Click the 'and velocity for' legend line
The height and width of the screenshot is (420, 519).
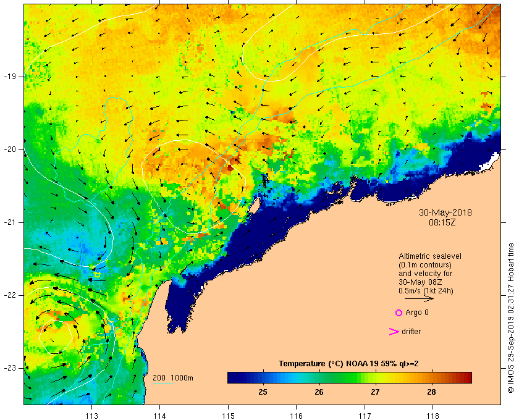(425, 274)
